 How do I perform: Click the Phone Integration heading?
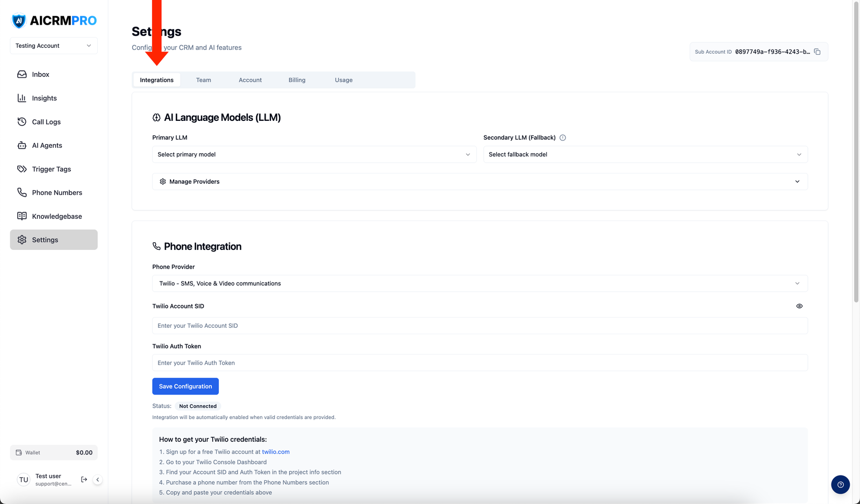coord(203,247)
